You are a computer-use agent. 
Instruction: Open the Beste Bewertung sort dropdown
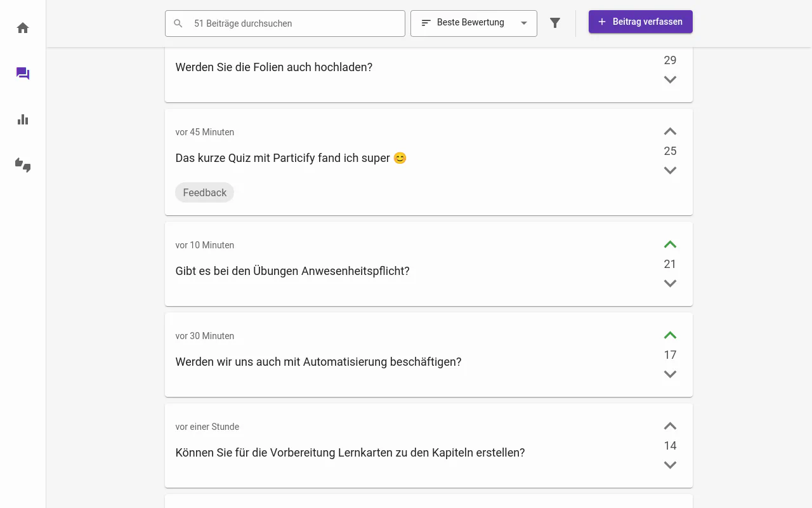click(x=473, y=23)
